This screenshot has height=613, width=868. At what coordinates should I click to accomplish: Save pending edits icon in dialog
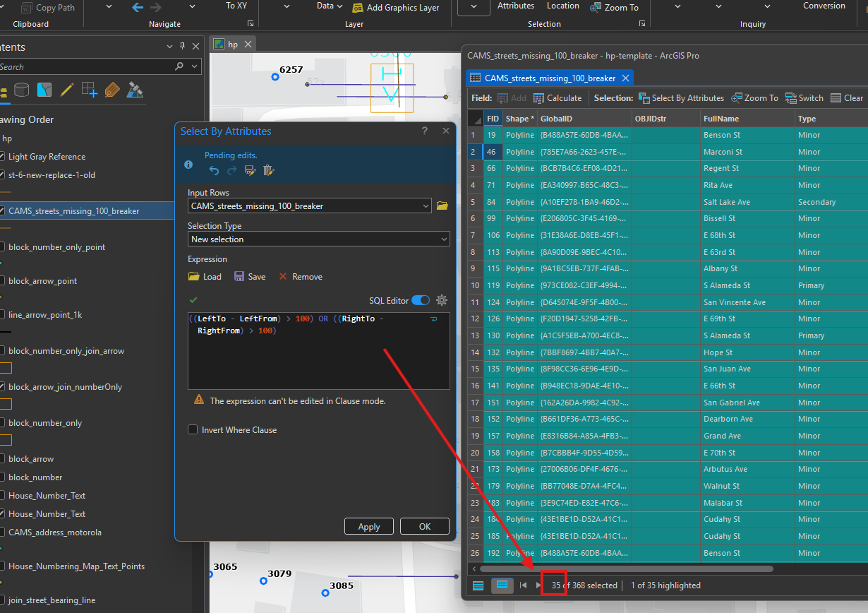pos(250,170)
